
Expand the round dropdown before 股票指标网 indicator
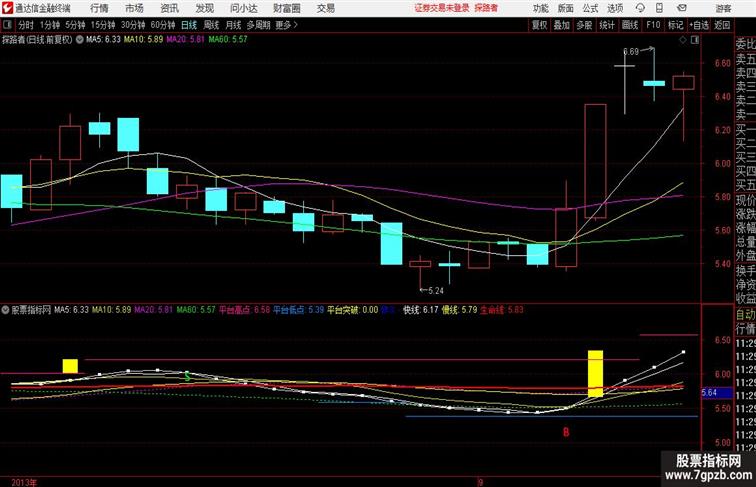click(5, 310)
